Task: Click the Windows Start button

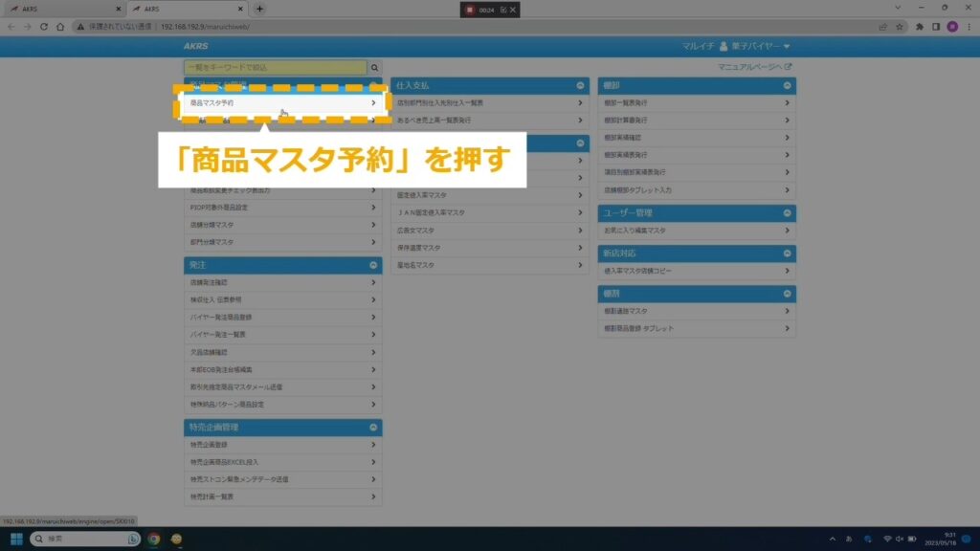Action: pos(15,539)
